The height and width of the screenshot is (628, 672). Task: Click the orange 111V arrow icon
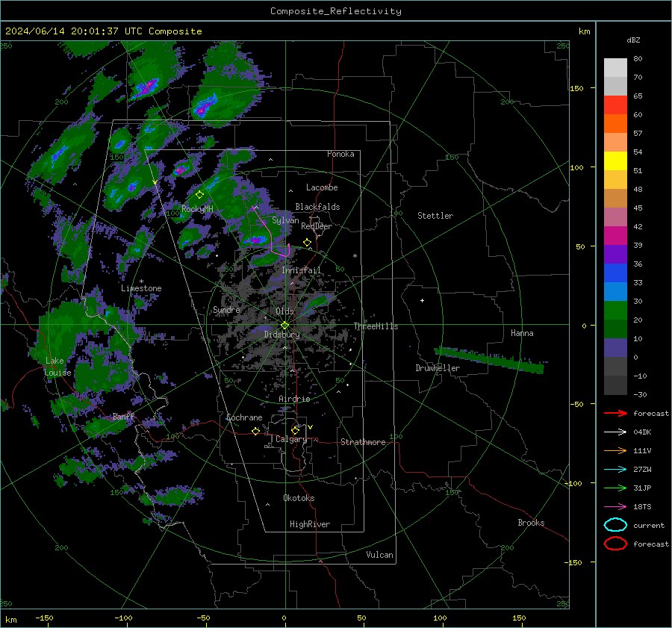tap(615, 450)
